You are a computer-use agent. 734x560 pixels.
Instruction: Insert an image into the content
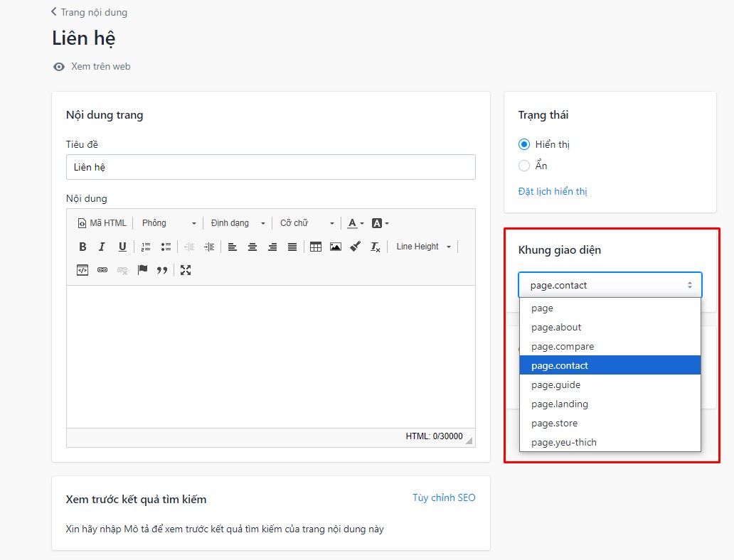coord(336,247)
